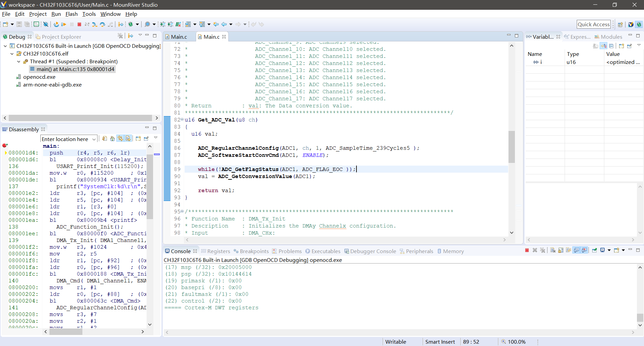The image size is (644, 346).
Task: Open the Open Console dropdown arrow
Action: click(x=623, y=250)
